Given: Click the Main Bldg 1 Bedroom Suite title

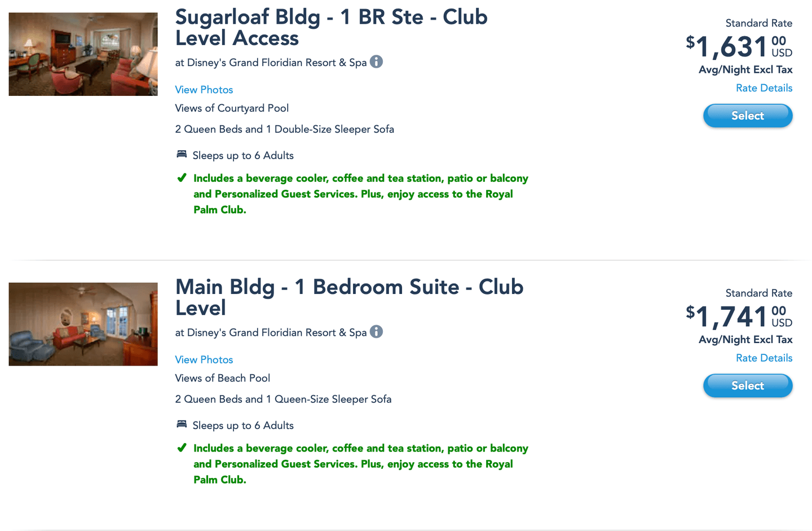Looking at the screenshot, I should [349, 297].
